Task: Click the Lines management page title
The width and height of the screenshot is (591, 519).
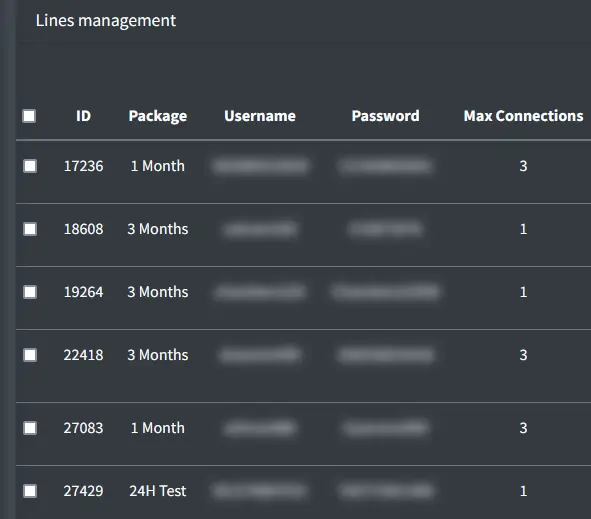Action: [106, 20]
